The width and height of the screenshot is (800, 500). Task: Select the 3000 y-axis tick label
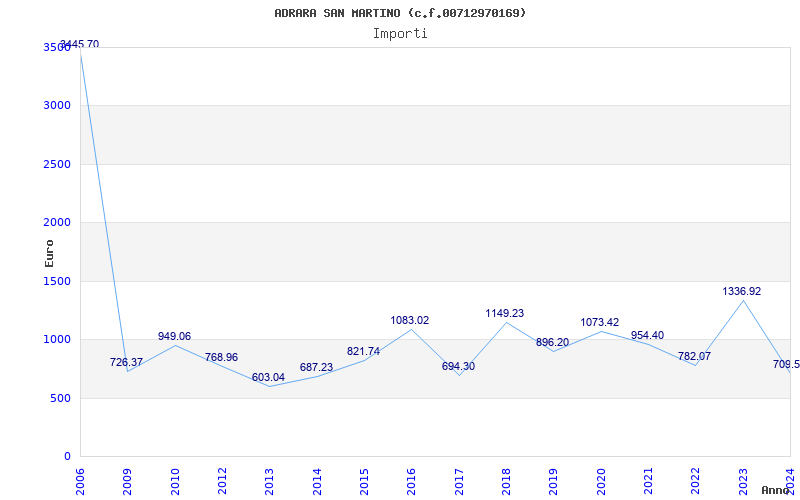tap(60, 105)
